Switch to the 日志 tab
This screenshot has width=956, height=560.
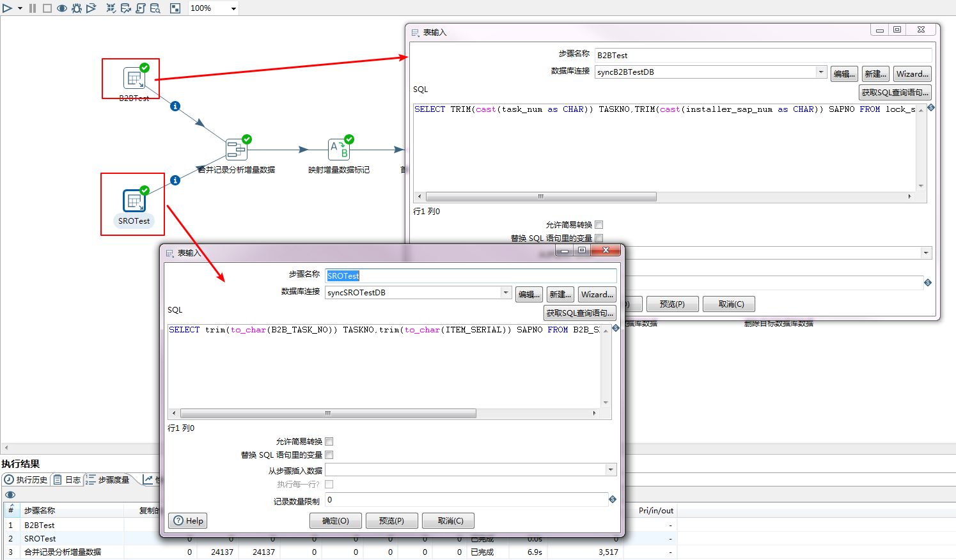coord(67,479)
